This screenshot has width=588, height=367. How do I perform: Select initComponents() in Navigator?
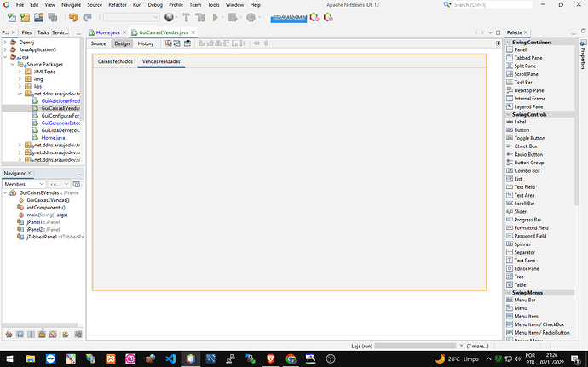pyautogui.click(x=46, y=207)
